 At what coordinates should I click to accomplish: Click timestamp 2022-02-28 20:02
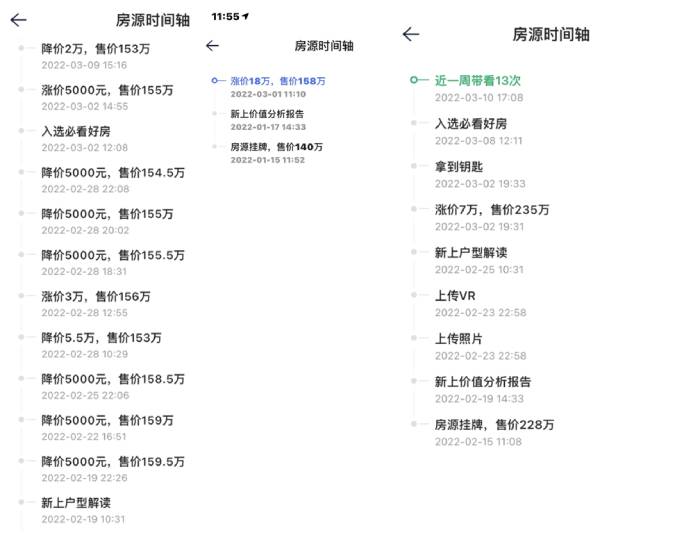pos(85,230)
